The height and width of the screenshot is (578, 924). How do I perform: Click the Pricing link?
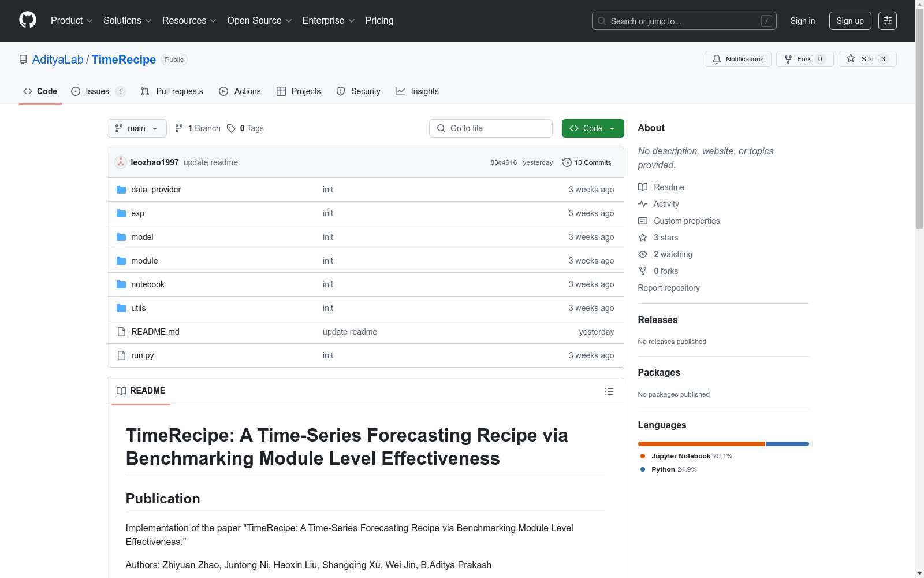point(379,21)
